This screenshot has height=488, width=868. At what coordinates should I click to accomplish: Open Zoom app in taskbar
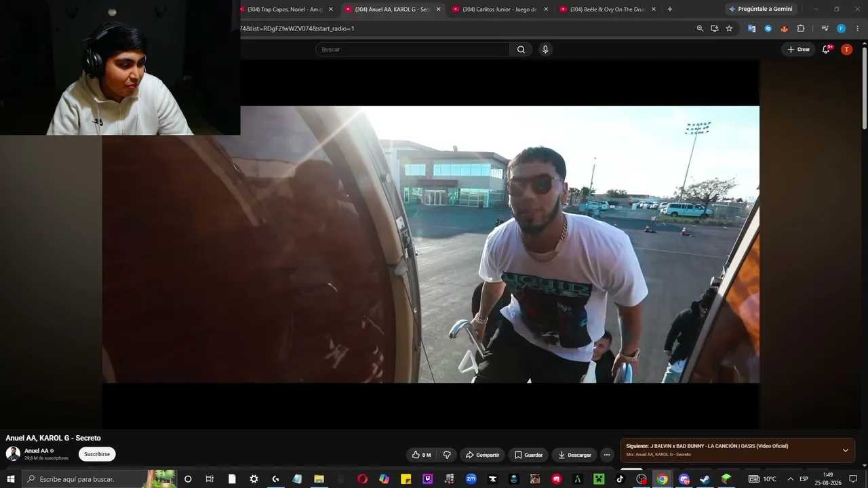pos(471,479)
